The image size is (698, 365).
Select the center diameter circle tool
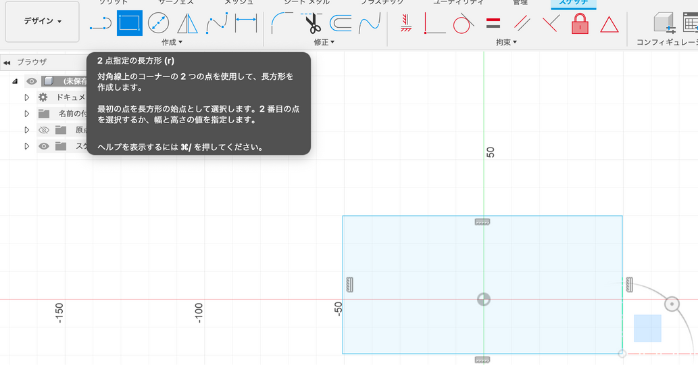tap(158, 23)
